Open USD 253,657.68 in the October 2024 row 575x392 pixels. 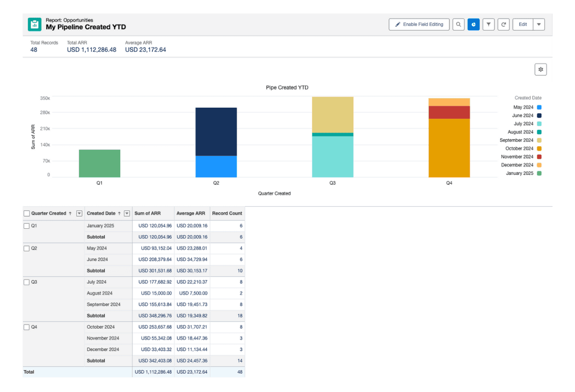pyautogui.click(x=155, y=327)
